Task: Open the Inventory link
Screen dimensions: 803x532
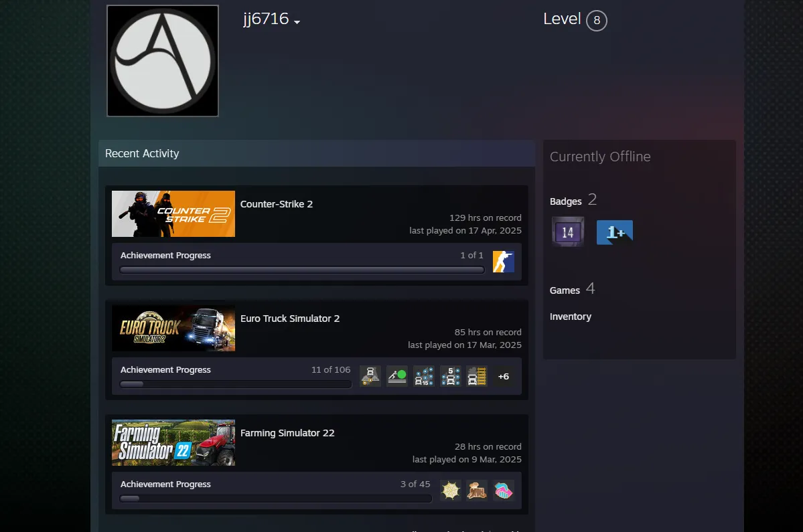Action: pyautogui.click(x=571, y=317)
